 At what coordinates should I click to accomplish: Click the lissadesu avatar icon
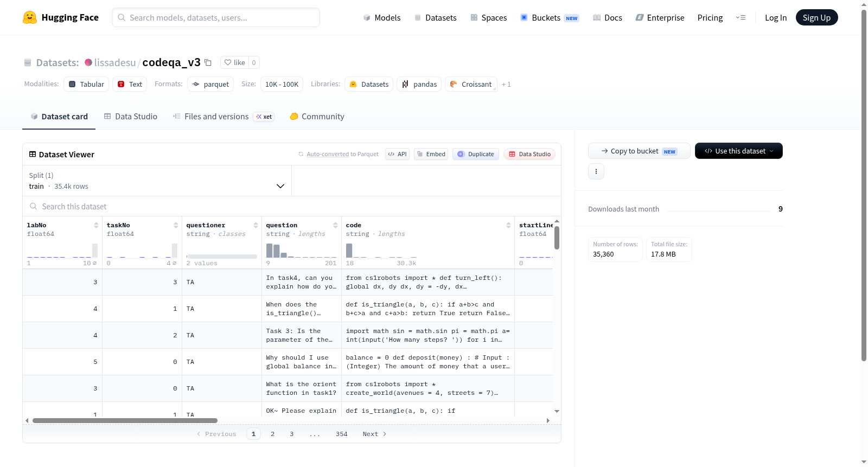coord(88,62)
